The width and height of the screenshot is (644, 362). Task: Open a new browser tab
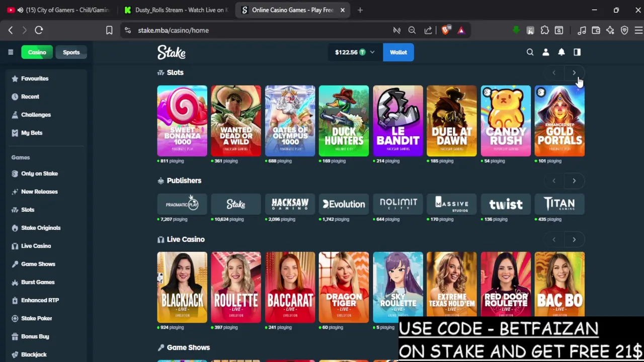pyautogui.click(x=360, y=10)
